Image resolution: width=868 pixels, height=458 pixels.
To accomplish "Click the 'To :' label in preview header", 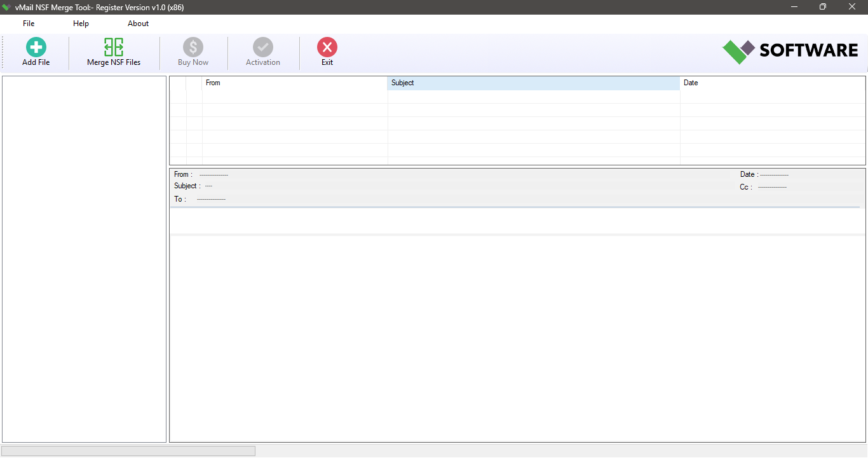I will [180, 199].
